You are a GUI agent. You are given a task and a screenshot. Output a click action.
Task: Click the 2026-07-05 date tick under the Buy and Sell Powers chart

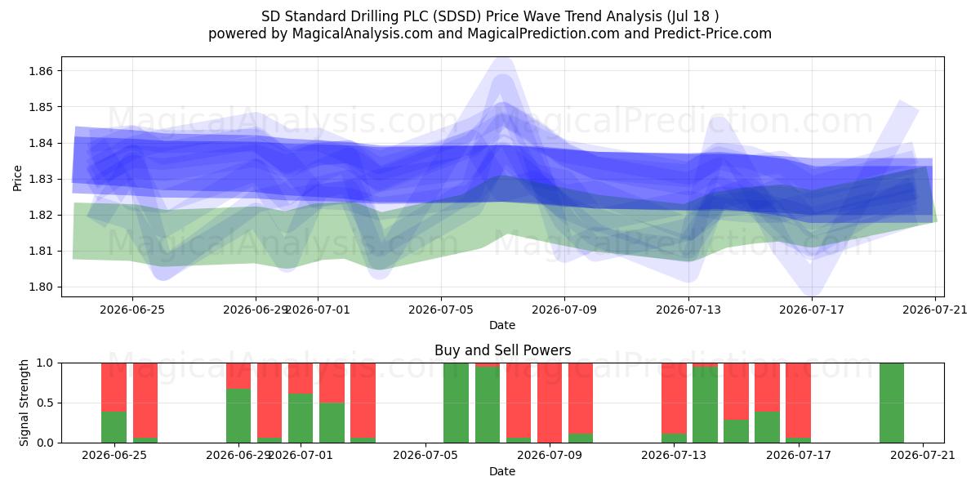pyautogui.click(x=425, y=456)
